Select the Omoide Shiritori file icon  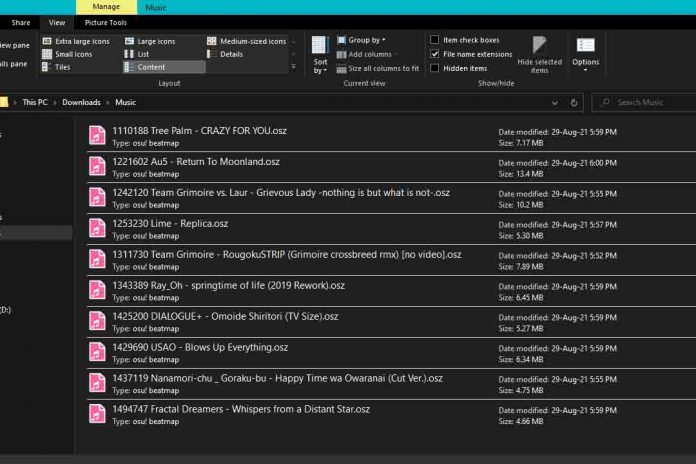coord(97,321)
